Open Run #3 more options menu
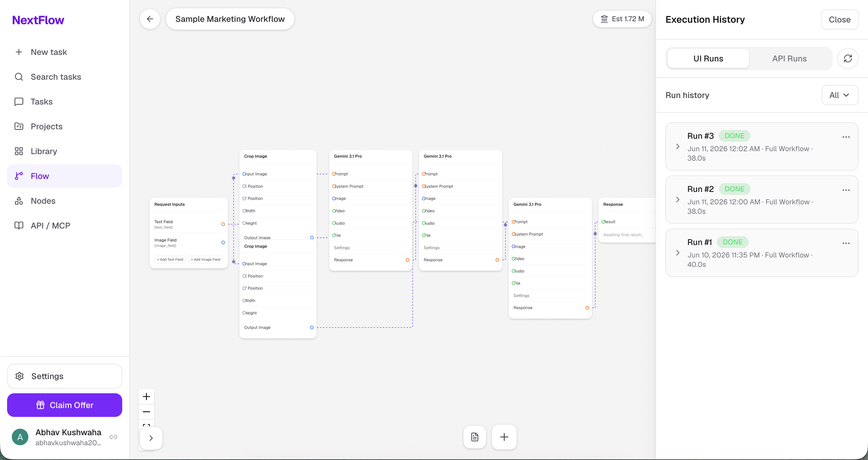This screenshot has width=868, height=460. pyautogui.click(x=846, y=137)
